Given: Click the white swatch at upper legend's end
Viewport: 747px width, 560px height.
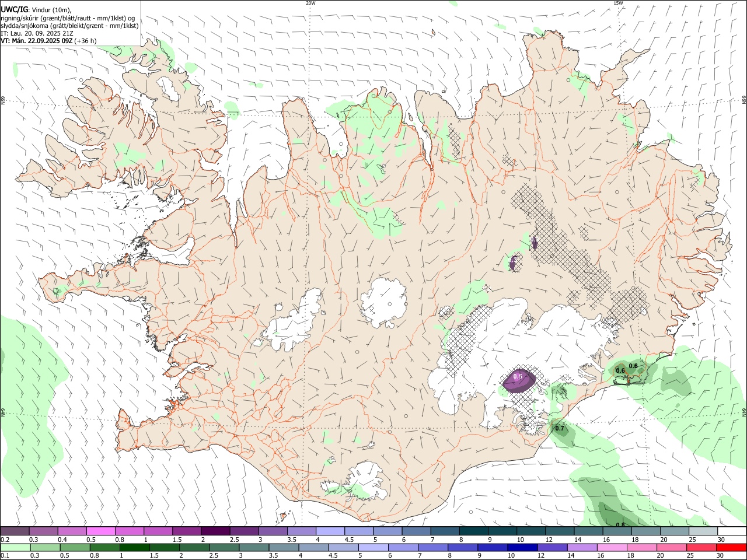Looking at the screenshot, I should click(731, 531).
